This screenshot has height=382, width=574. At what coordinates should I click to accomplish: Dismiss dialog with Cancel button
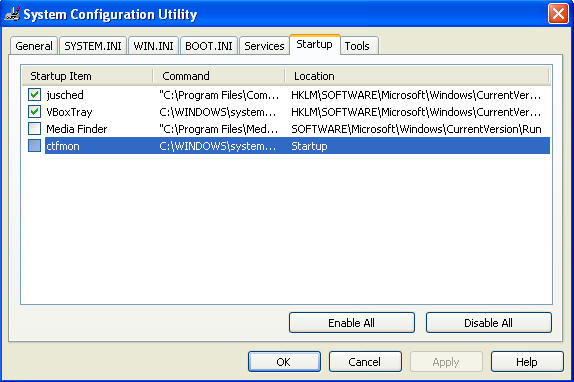(x=365, y=362)
